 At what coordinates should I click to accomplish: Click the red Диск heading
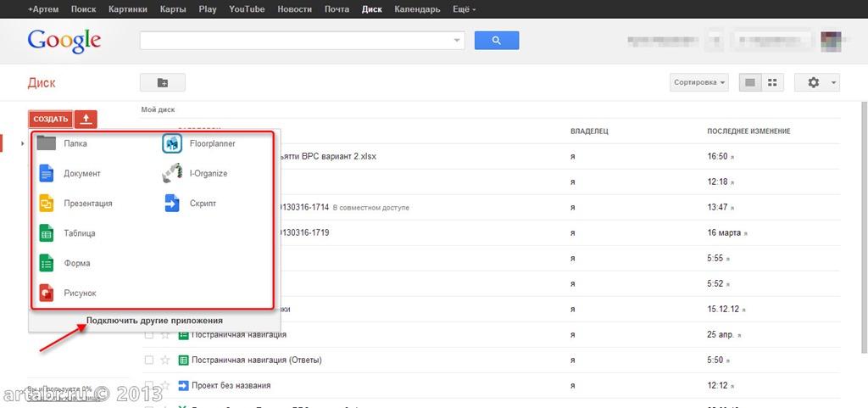click(42, 83)
